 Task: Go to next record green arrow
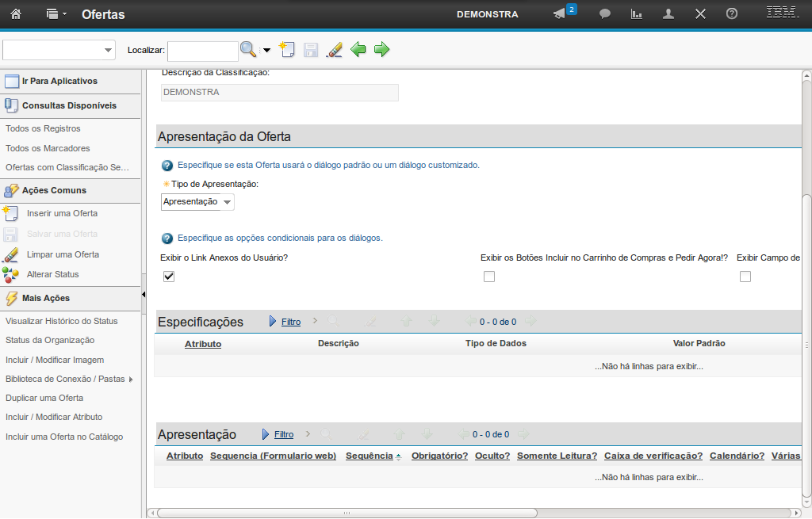pos(382,50)
